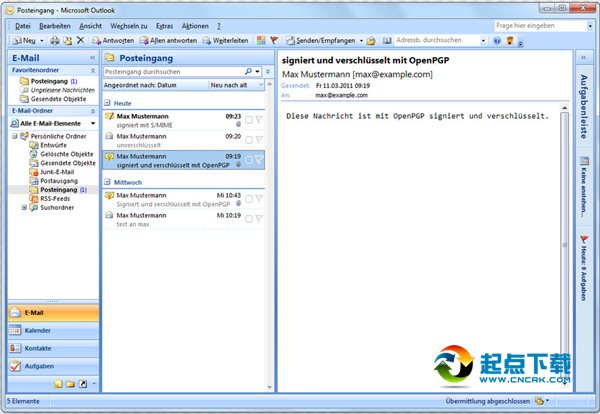Screen dimensions: 600x414
Task: Open the Alle E-Mail-Elemente dropdown
Action: coord(93,123)
